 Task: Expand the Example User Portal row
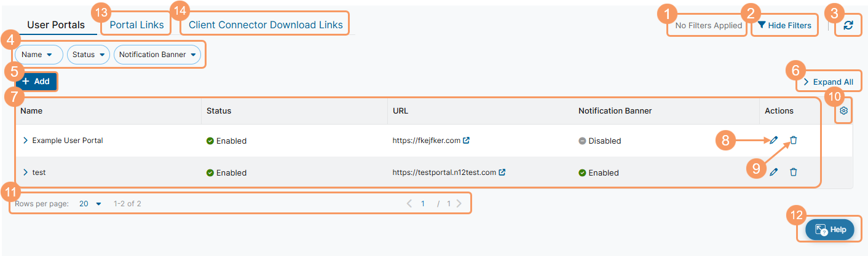pos(25,141)
